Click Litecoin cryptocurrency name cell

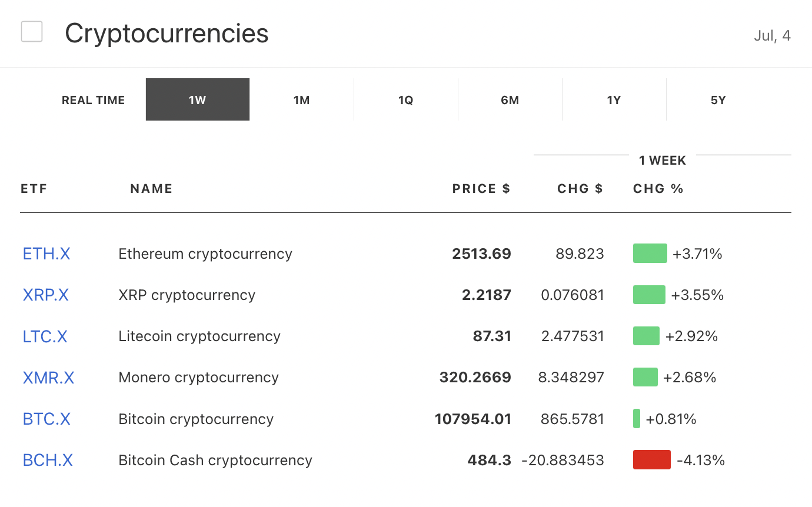(199, 336)
